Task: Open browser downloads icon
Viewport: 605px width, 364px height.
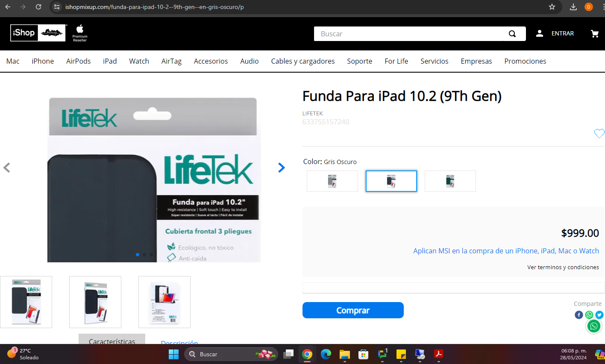Action: coord(573,7)
